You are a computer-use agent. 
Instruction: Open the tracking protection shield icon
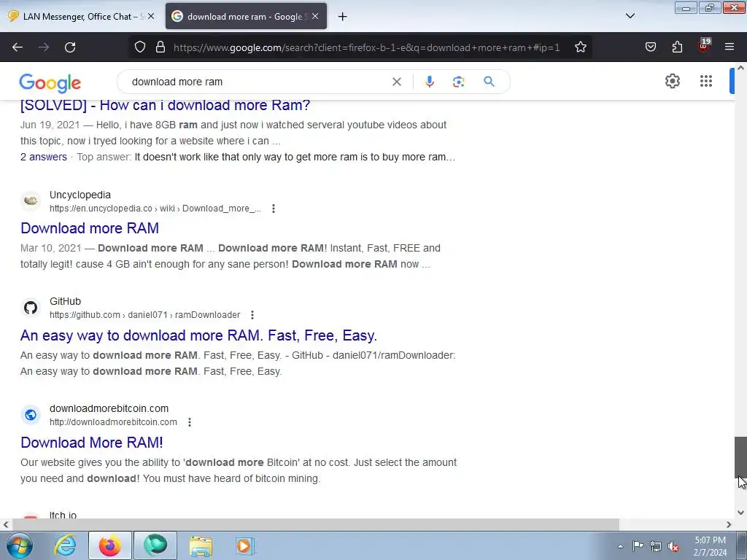(x=139, y=47)
